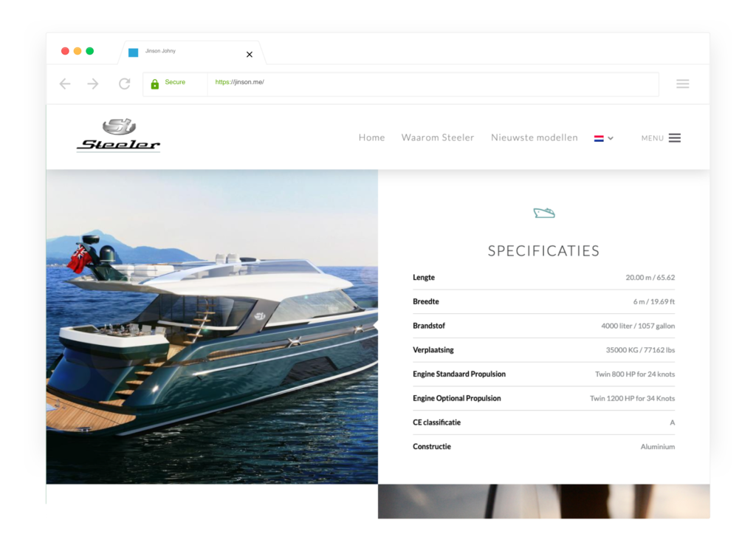Close the Jinson Johny tab

pyautogui.click(x=250, y=55)
